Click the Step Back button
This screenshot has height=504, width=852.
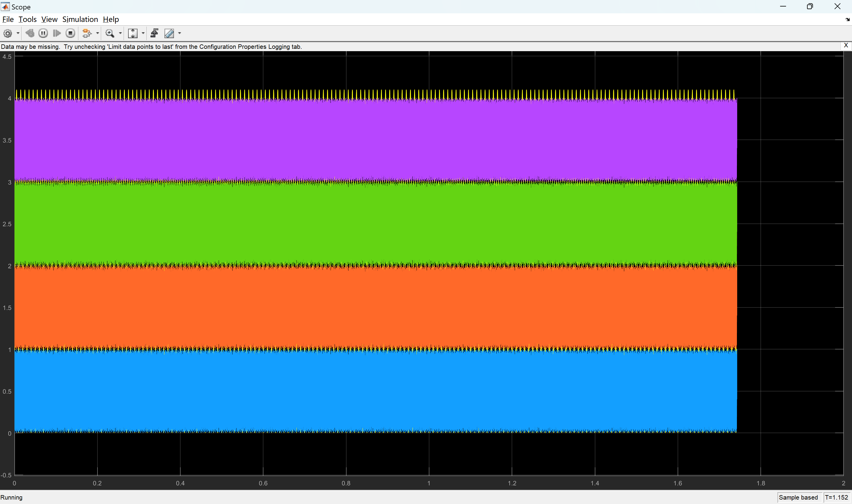(x=30, y=33)
